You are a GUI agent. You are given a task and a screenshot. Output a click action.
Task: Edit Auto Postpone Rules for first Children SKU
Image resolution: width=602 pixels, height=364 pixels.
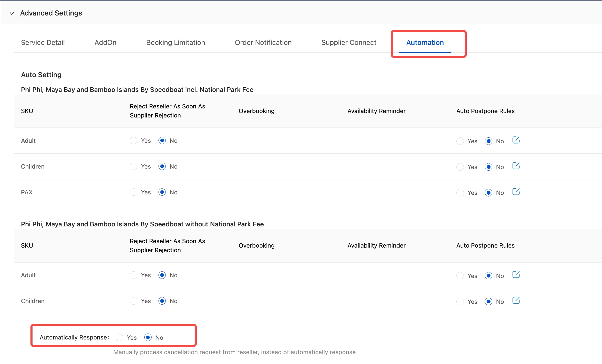tap(516, 166)
